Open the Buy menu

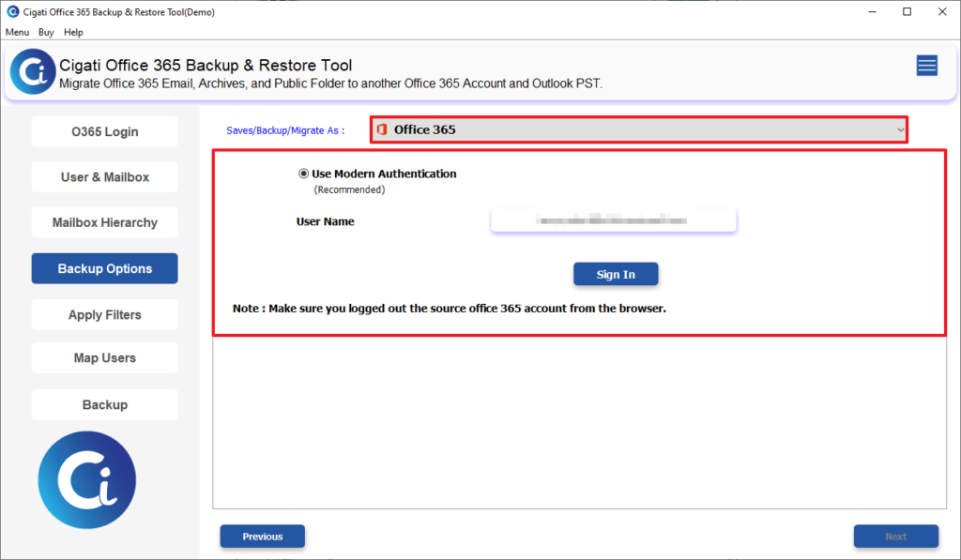coord(46,32)
